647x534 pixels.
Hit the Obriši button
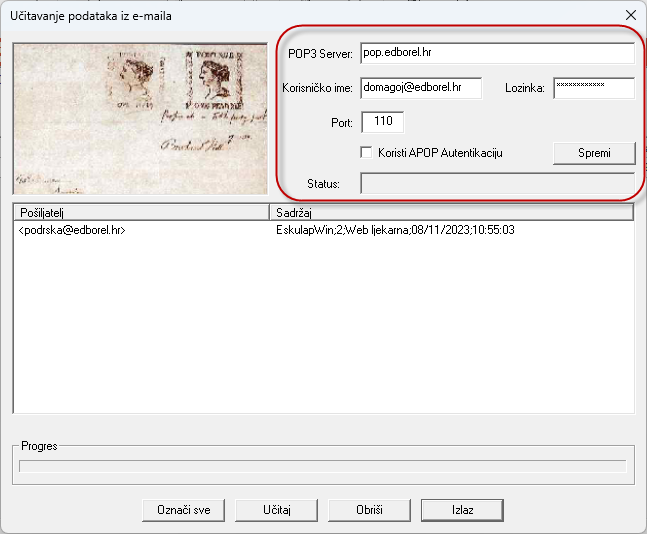click(369, 510)
